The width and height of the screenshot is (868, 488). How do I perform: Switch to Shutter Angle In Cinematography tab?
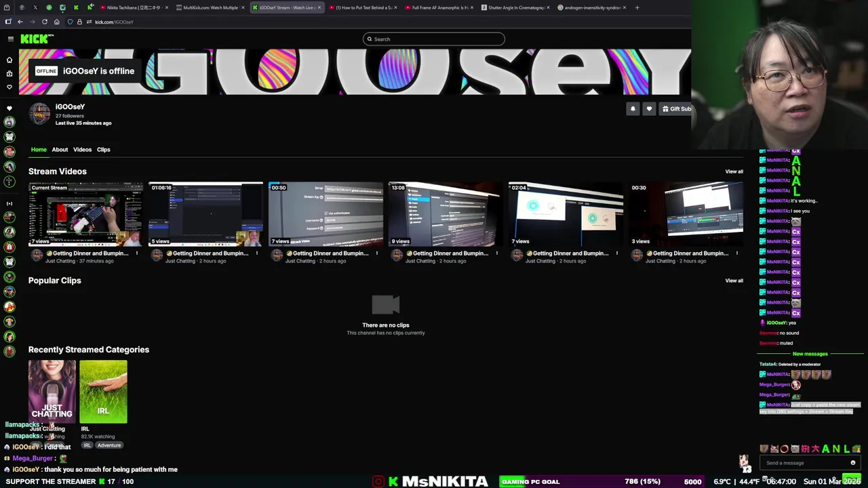coord(517,7)
